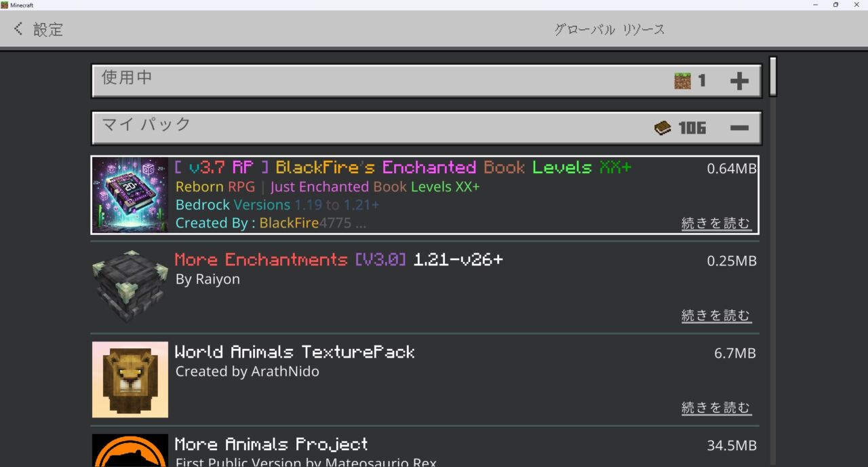Click 続きを読む for World Animals TexturePack
Image resolution: width=868 pixels, height=467 pixels.
click(x=716, y=408)
